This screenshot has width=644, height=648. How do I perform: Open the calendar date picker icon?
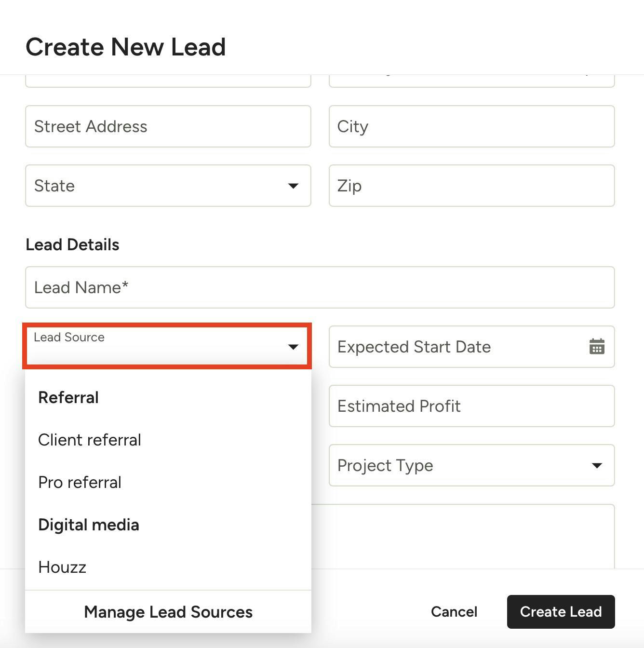tap(597, 347)
